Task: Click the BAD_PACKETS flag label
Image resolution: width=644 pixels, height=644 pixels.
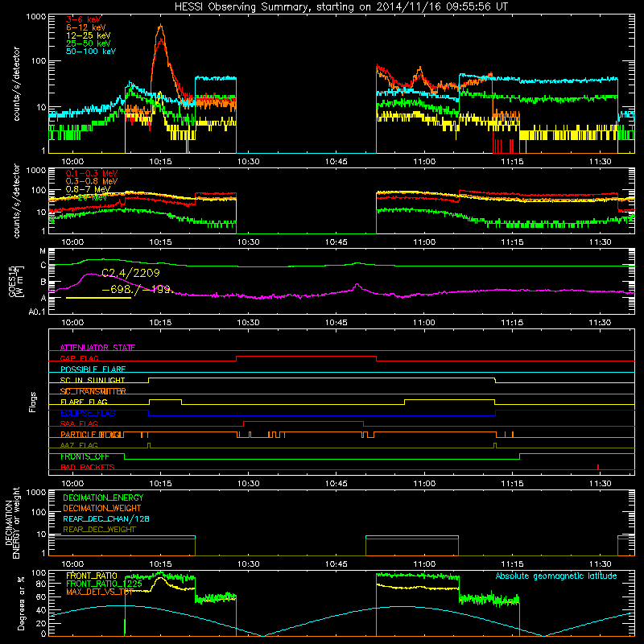Action: [88, 467]
